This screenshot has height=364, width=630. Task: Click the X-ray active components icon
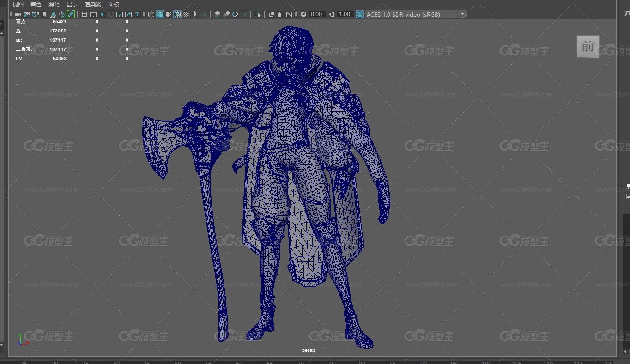tap(280, 14)
